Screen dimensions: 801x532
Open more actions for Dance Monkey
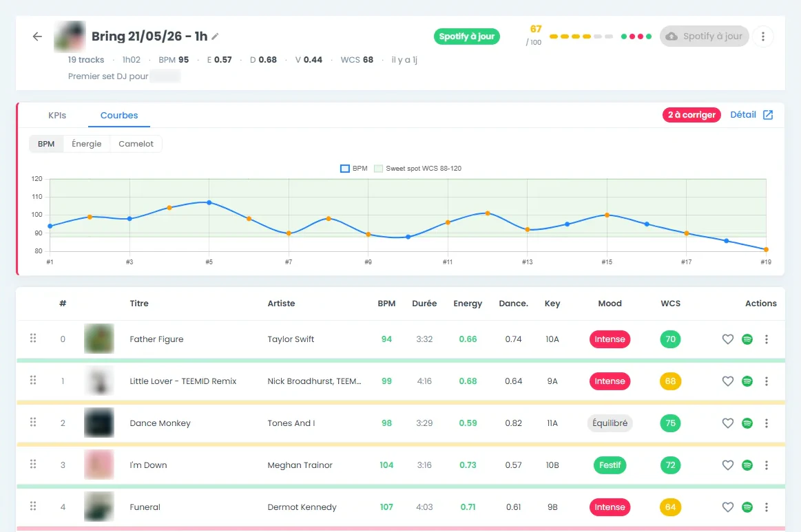pos(767,423)
